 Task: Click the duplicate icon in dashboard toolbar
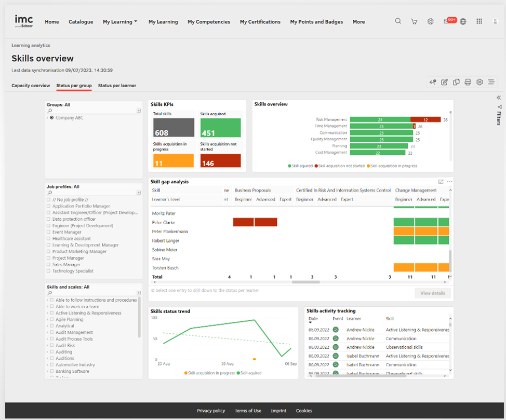456,82
